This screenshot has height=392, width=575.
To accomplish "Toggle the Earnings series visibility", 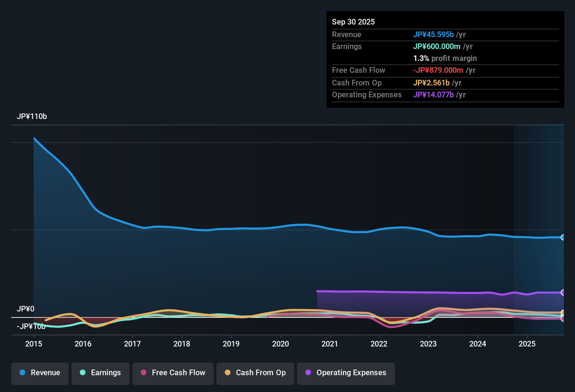I will click(100, 373).
